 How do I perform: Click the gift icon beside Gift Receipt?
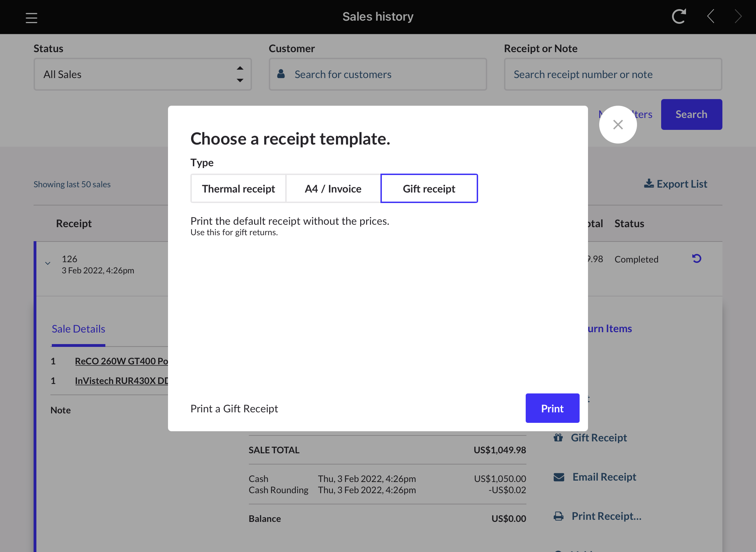pyautogui.click(x=558, y=438)
